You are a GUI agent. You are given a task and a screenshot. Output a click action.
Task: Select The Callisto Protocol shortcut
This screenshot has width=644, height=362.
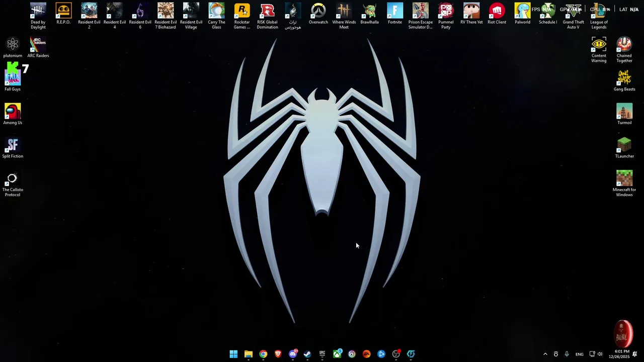(13, 184)
